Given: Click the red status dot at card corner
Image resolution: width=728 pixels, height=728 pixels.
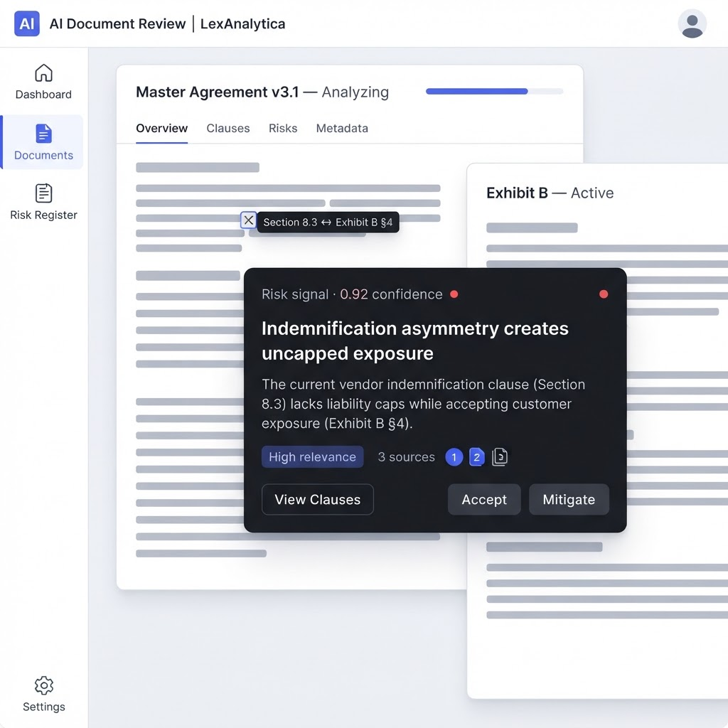Looking at the screenshot, I should [604, 294].
